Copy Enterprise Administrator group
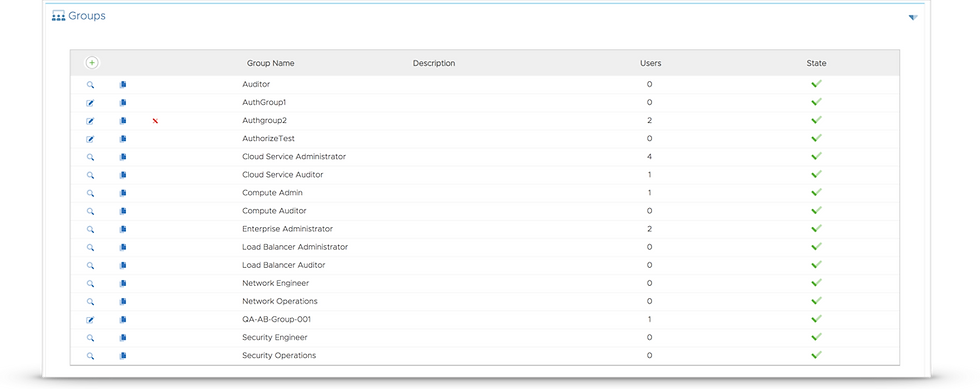 [x=123, y=230]
